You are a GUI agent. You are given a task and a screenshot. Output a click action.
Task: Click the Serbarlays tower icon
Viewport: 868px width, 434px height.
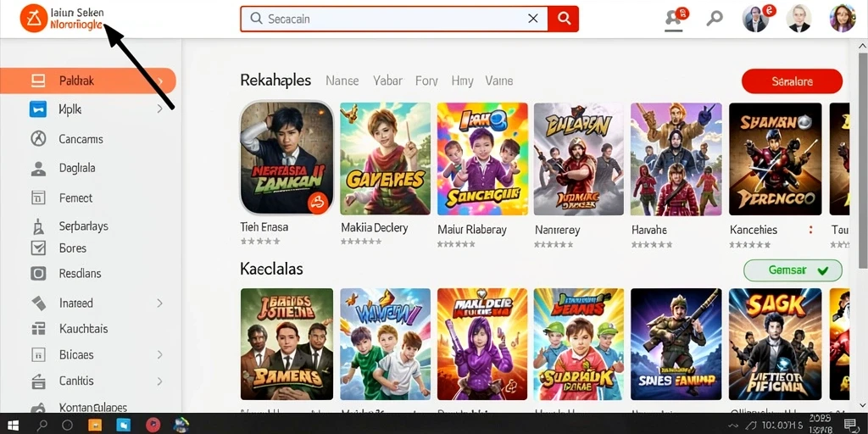[x=38, y=226]
